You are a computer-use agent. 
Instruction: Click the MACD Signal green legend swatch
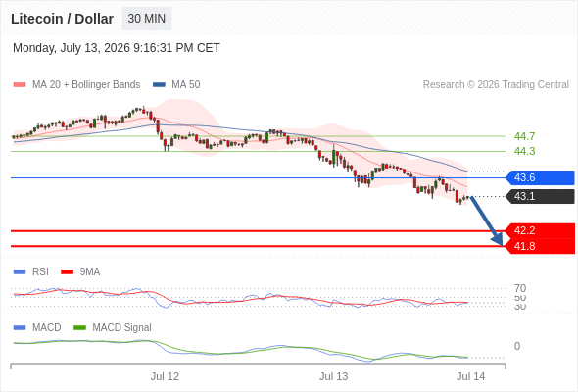point(79,328)
